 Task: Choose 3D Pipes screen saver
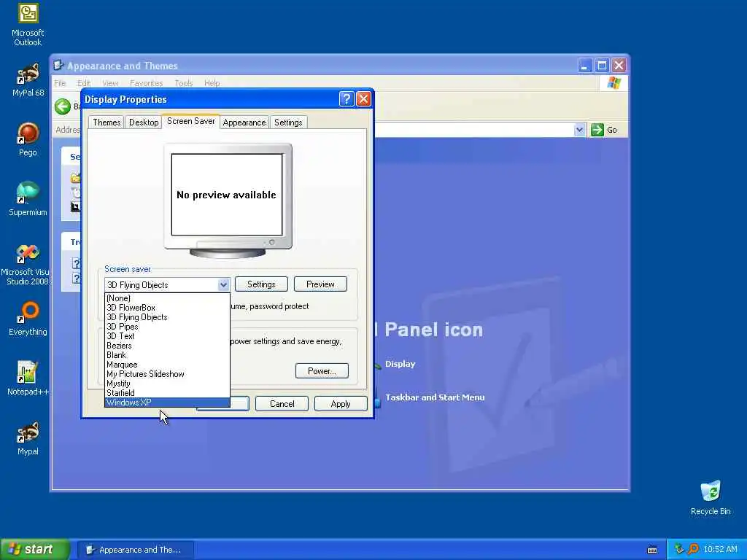tap(167, 327)
